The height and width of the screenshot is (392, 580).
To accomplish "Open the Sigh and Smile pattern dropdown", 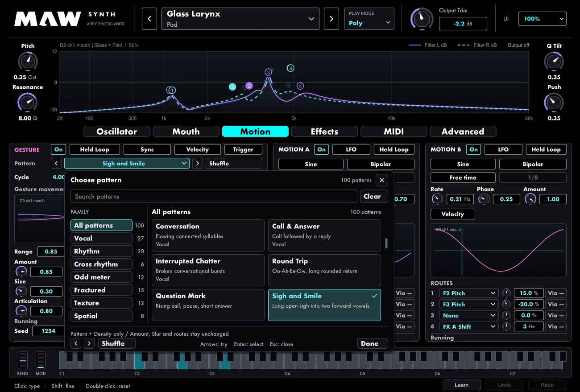I will (x=127, y=163).
